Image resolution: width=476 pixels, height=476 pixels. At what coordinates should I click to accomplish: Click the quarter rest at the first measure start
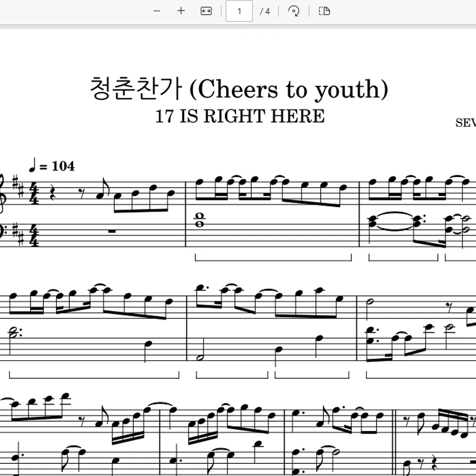click(53, 193)
